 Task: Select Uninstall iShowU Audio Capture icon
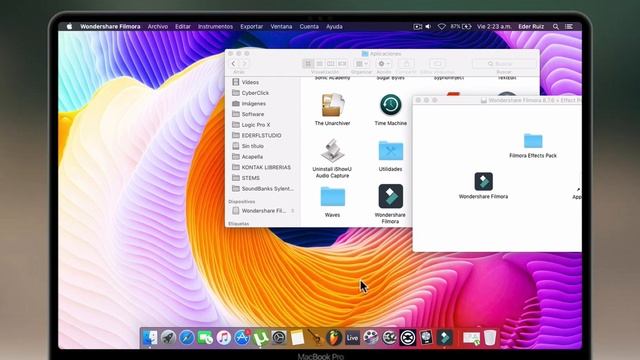(x=332, y=151)
